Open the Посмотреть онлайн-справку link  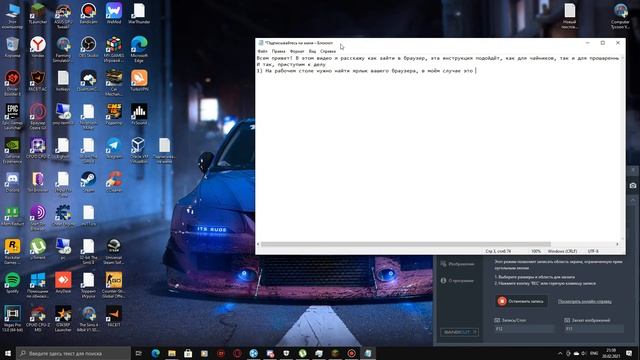[x=584, y=302]
